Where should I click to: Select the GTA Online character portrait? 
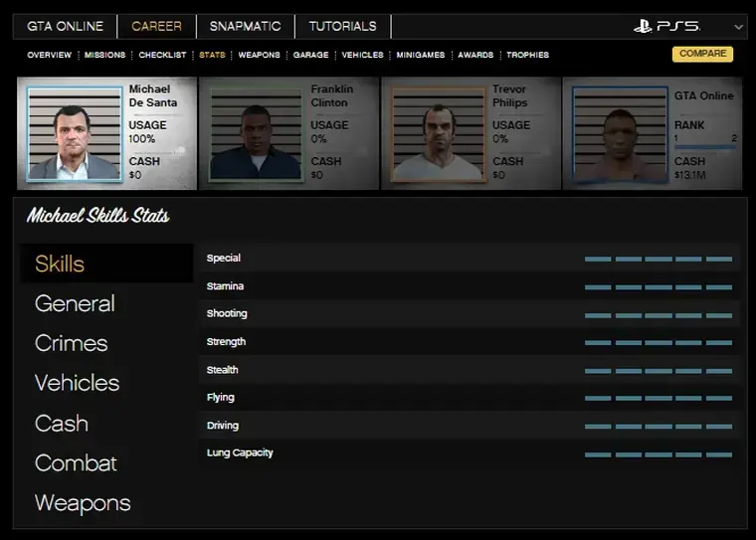[x=619, y=134]
